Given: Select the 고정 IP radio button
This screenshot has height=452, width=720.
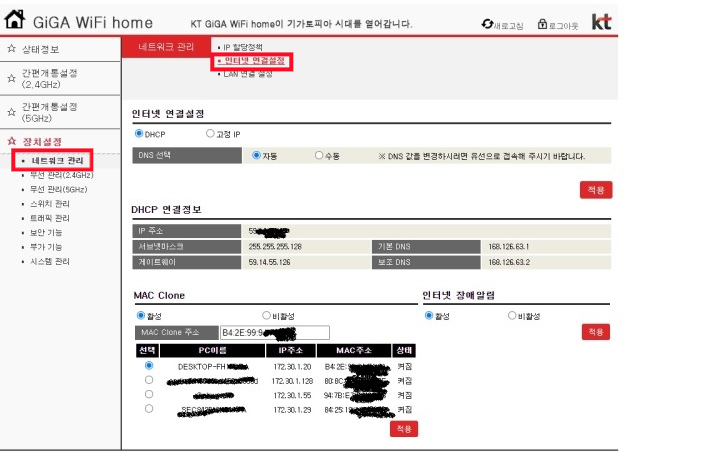Looking at the screenshot, I should click(210, 134).
